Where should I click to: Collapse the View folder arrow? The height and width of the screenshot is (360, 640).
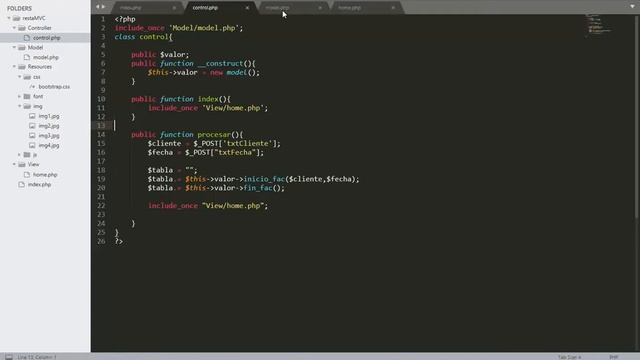point(14,164)
